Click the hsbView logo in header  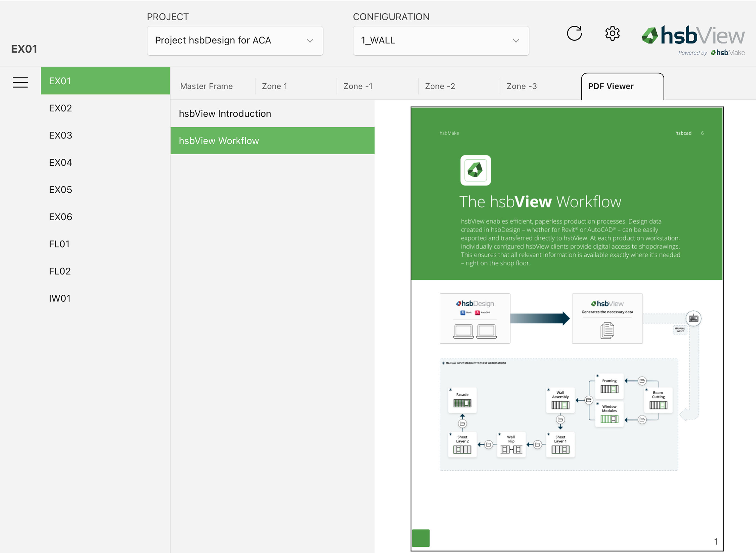click(693, 35)
